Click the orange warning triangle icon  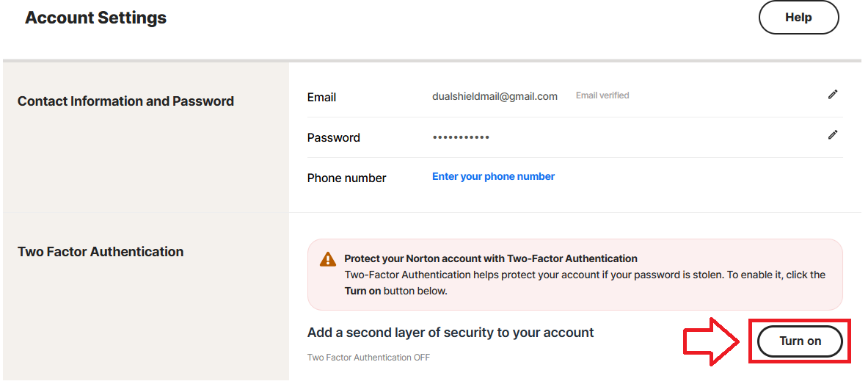pos(328,259)
